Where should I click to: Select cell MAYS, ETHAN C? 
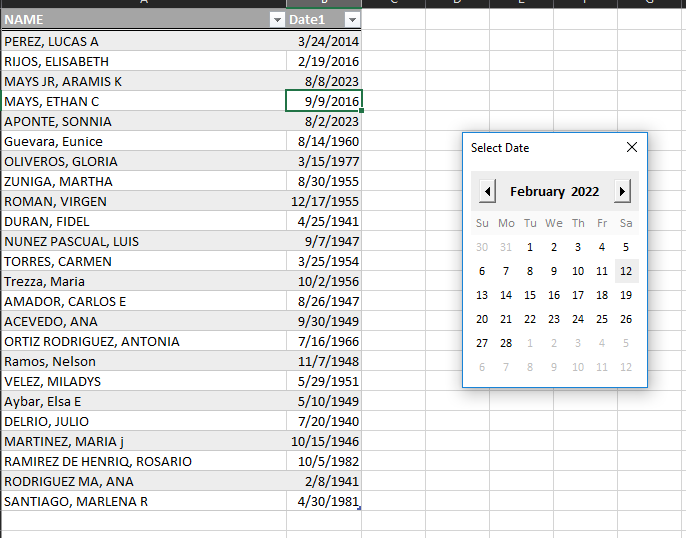click(144, 101)
